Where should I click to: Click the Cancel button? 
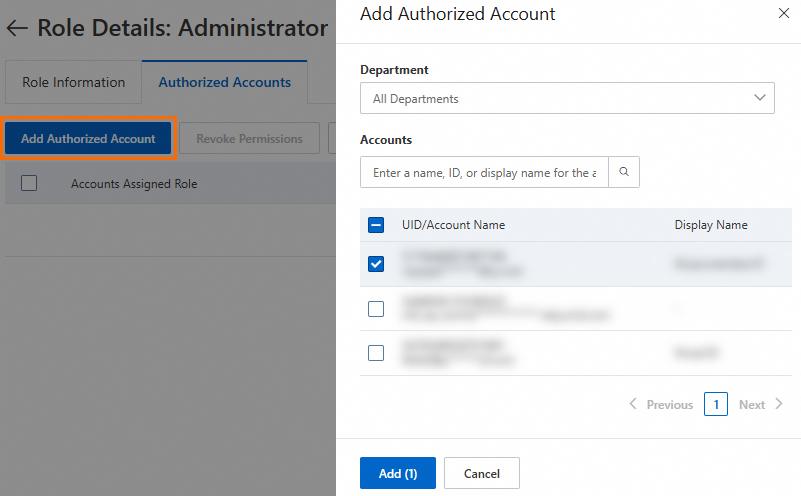[482, 474]
